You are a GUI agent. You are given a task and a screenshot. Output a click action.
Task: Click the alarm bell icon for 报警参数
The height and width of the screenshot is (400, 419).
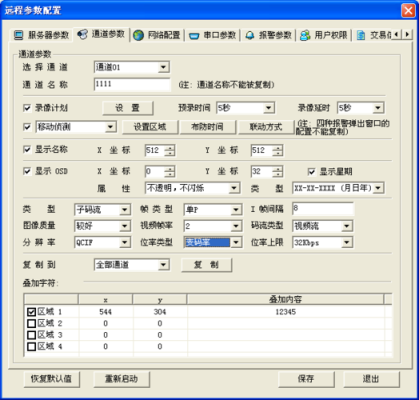click(250, 35)
